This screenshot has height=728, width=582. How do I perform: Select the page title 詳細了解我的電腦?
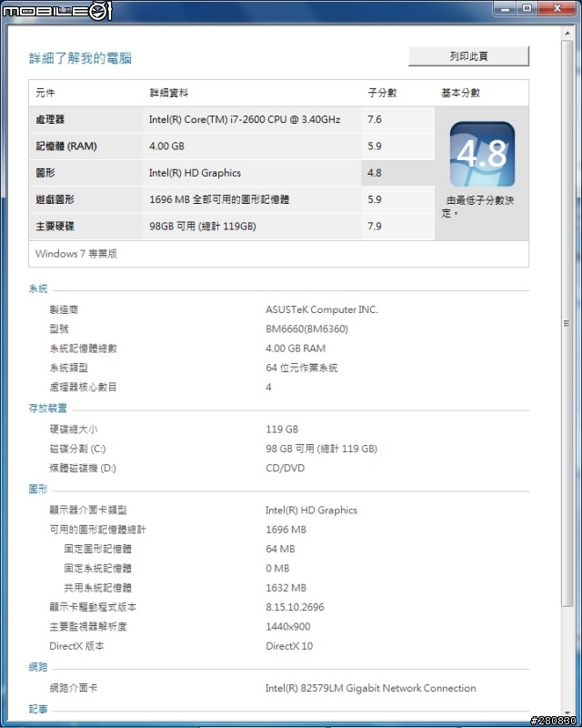click(80, 58)
